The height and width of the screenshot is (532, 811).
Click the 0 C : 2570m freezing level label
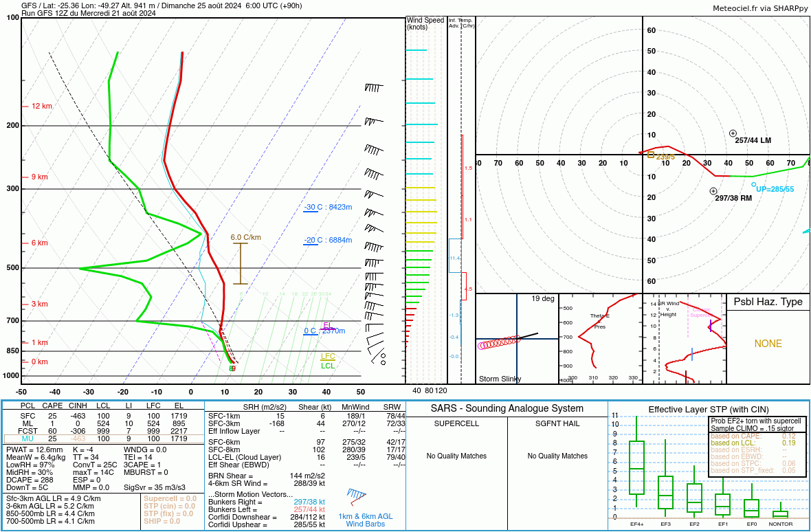pos(324,331)
